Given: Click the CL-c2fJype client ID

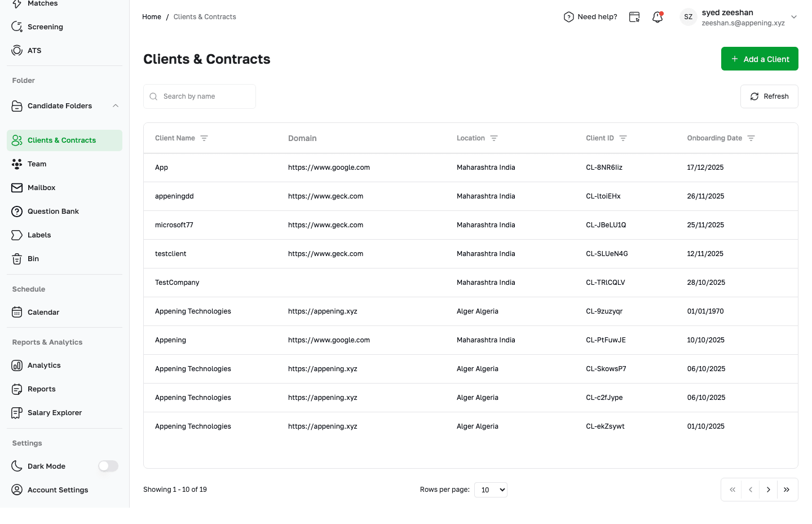Looking at the screenshot, I should click(604, 398).
